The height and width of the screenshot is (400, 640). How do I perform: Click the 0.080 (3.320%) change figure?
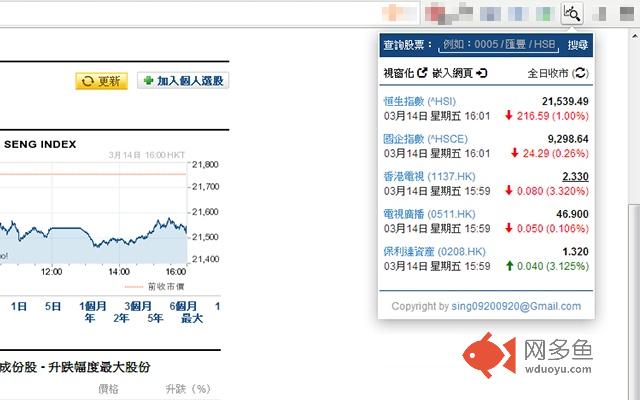click(552, 191)
